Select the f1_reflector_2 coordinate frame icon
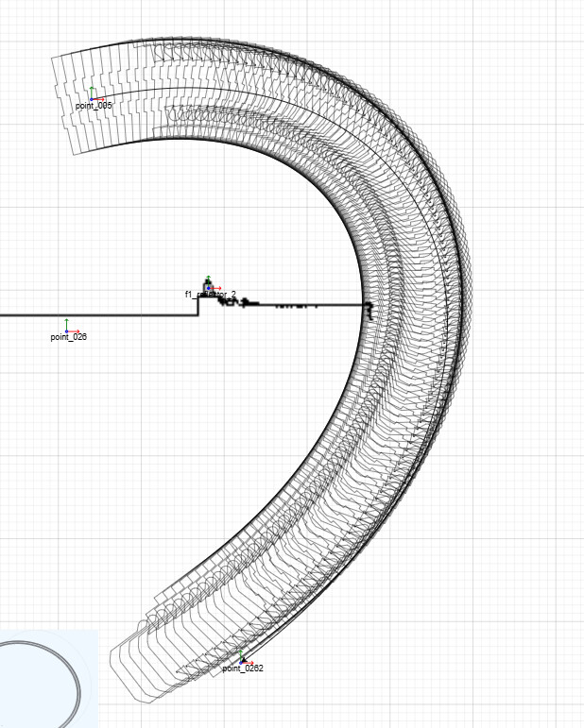 click(x=208, y=287)
